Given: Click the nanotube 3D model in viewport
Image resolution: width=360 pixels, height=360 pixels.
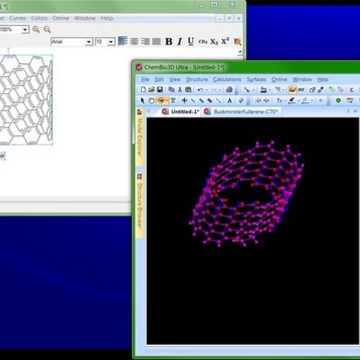Looking at the screenshot, I should click(x=247, y=194).
